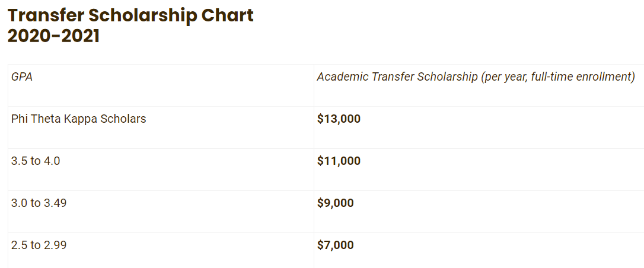The height and width of the screenshot is (268, 644).
Task: Select the Phi Theta Kappa Scholars row label
Action: click(78, 119)
